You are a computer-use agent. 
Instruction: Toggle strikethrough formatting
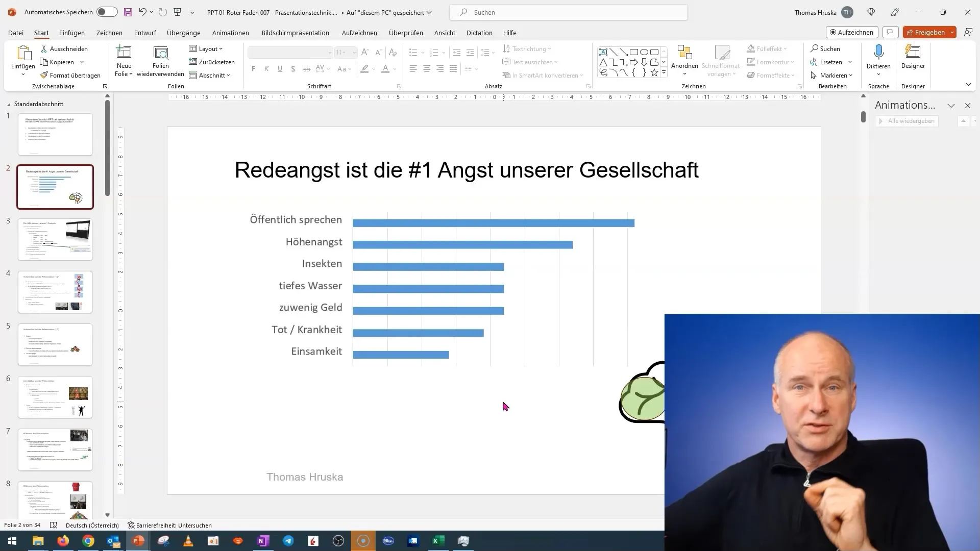[306, 69]
